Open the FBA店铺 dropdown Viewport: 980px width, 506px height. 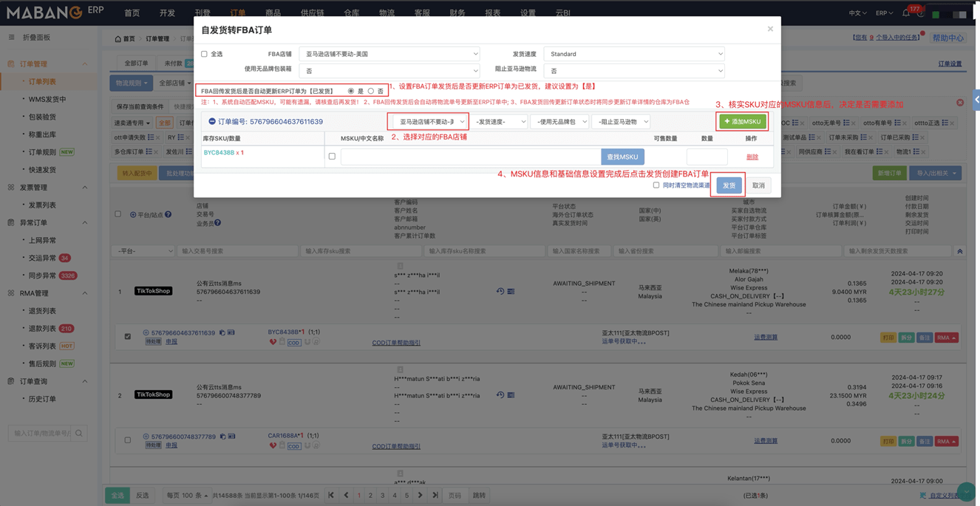coord(389,54)
